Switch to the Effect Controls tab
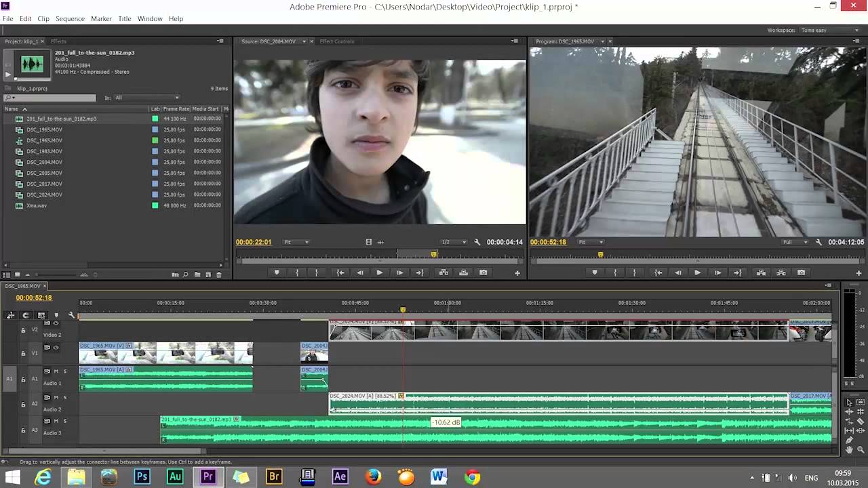Viewport: 868px width, 488px height. coord(337,41)
